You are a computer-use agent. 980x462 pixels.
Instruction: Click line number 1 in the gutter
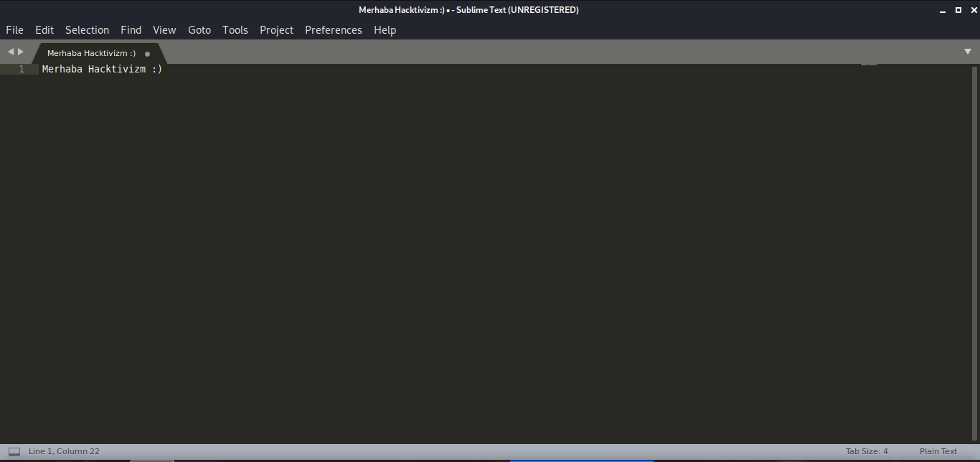[22, 70]
